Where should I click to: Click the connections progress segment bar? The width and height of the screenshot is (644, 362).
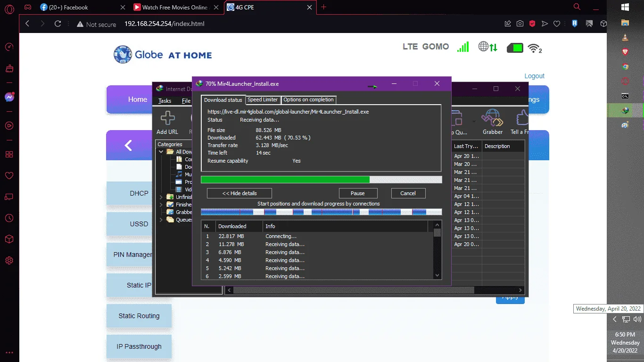click(x=322, y=212)
